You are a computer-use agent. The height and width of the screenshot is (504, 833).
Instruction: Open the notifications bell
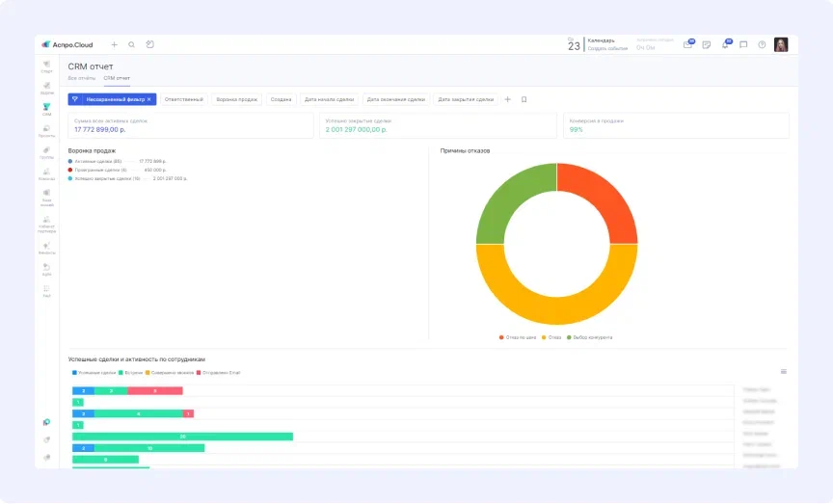click(725, 44)
